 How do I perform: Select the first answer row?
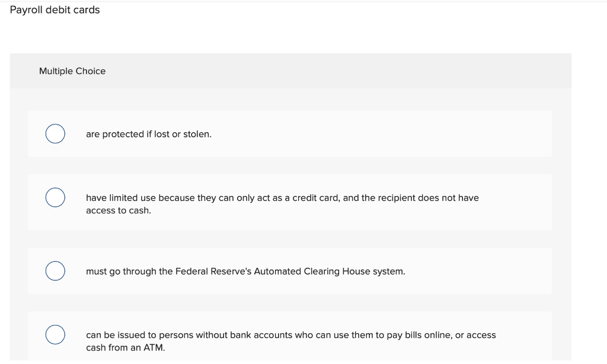pyautogui.click(x=289, y=134)
